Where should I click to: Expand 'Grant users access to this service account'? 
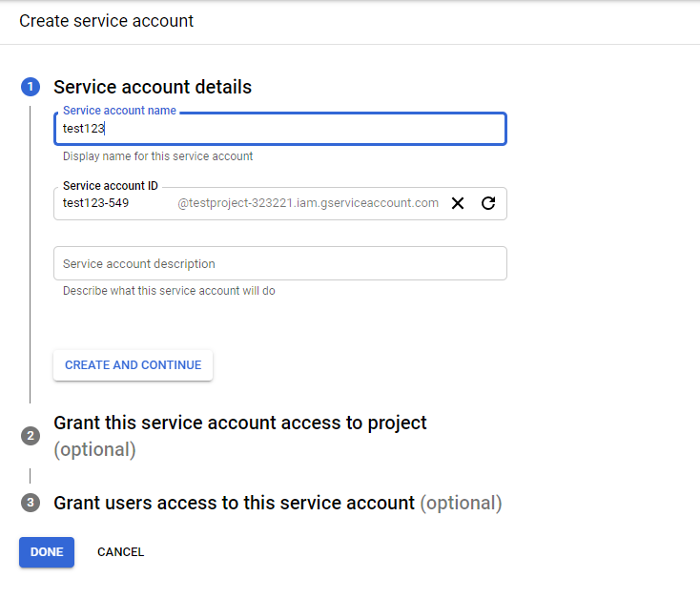pyautogui.click(x=234, y=503)
